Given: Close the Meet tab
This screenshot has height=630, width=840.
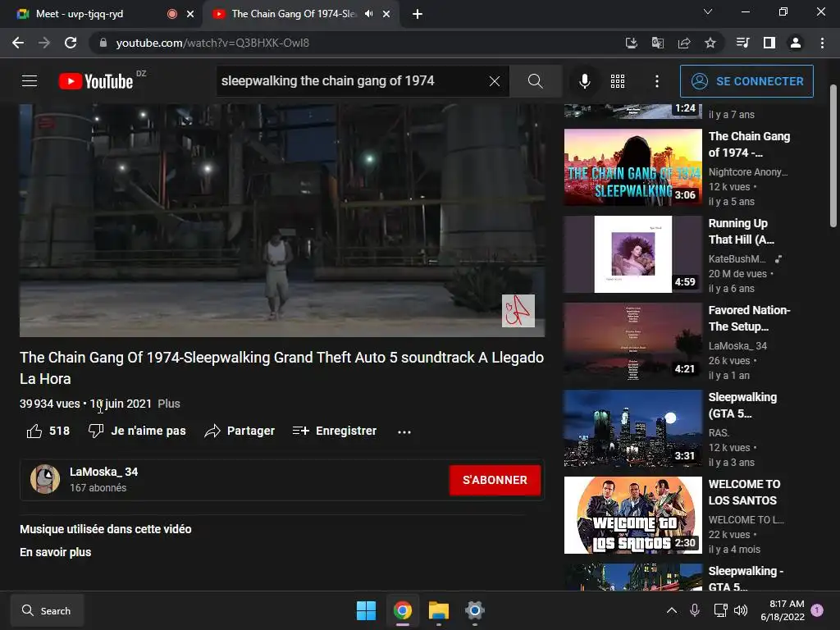Looking at the screenshot, I should pos(190,14).
